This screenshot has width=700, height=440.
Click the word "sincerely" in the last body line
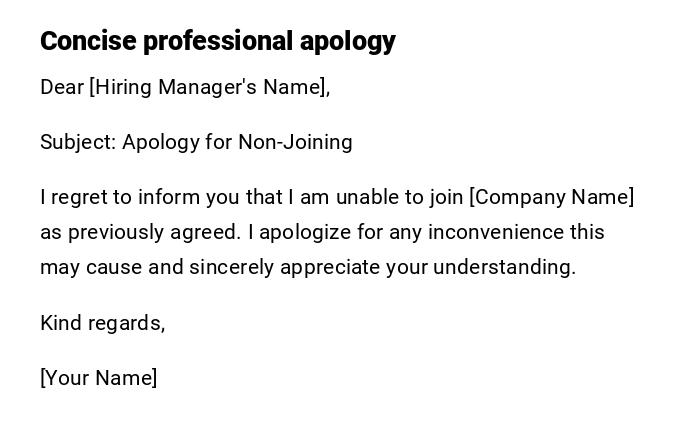click(232, 267)
